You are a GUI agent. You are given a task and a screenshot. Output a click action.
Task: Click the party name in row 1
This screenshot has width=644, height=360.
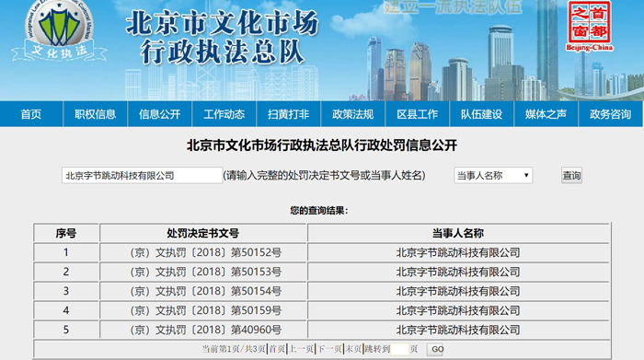point(458,252)
